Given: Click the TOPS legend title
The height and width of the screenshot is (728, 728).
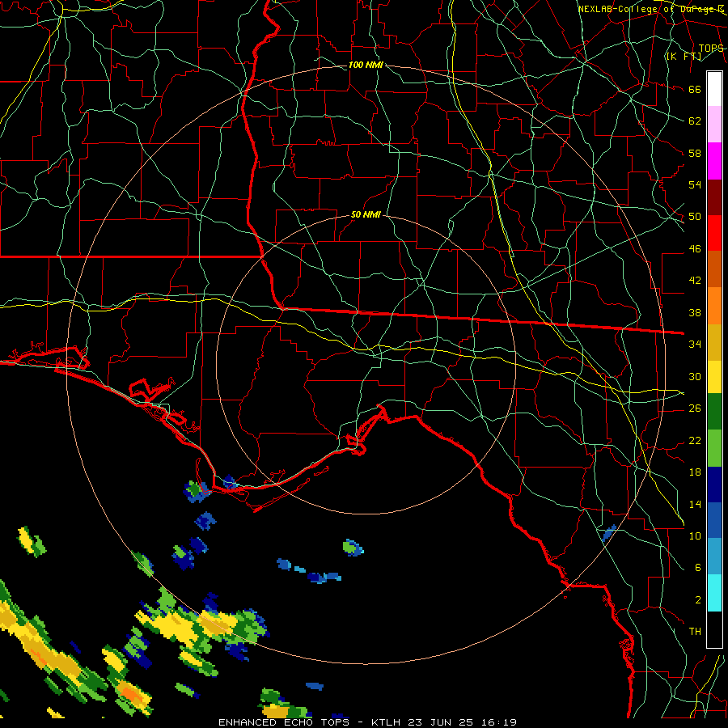Looking at the screenshot, I should tap(711, 49).
